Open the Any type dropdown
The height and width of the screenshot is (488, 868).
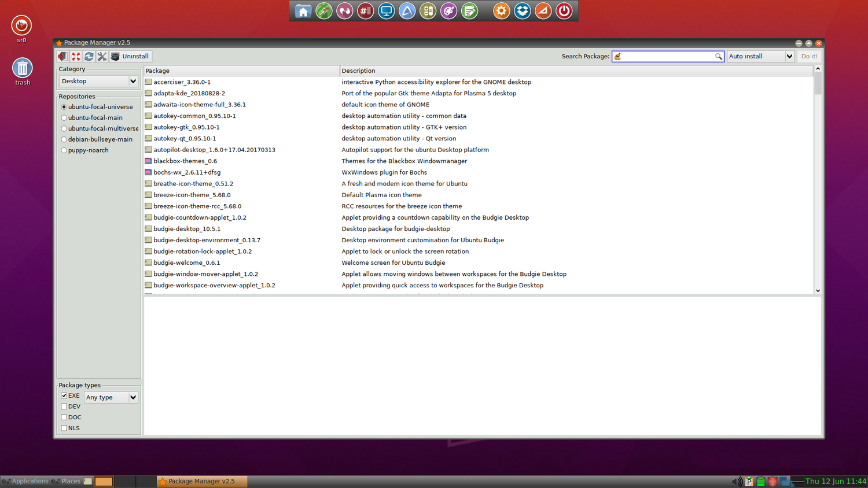click(111, 397)
